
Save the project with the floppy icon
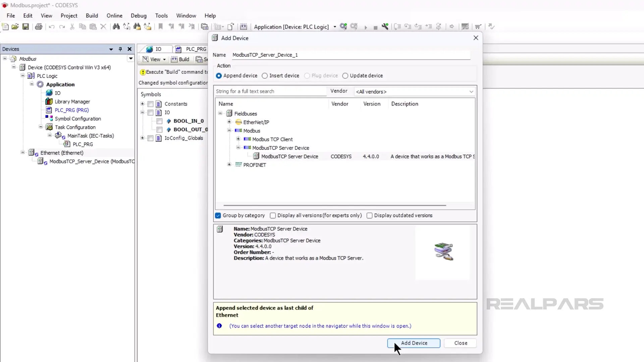(25, 26)
